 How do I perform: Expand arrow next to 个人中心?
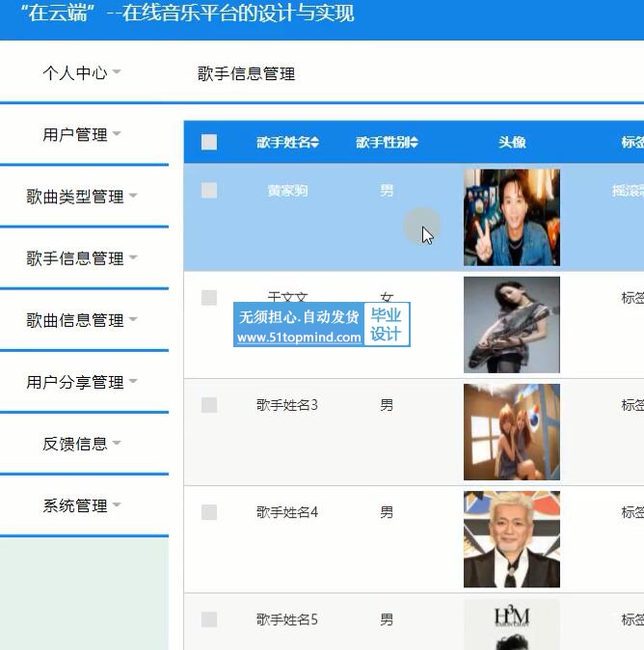tap(117, 71)
